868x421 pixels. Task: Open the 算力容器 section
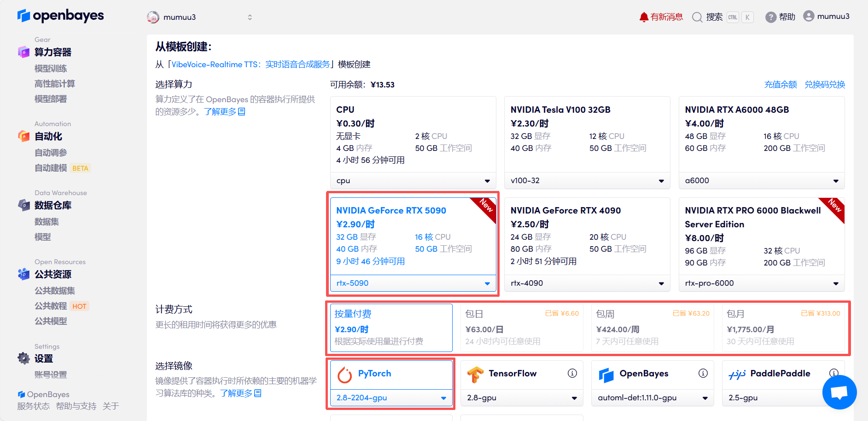tap(53, 52)
